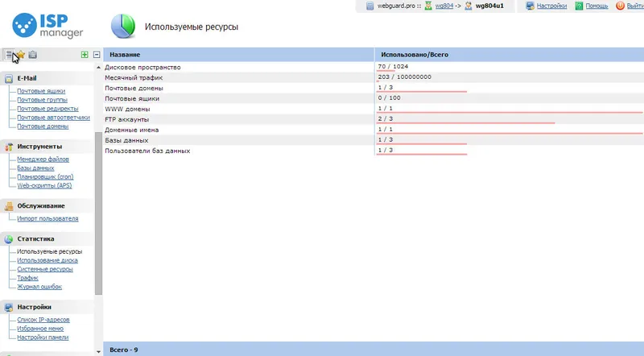644x356 pixels.
Task: Open the clipboard icon in sidebar toolbar
Action: [33, 54]
